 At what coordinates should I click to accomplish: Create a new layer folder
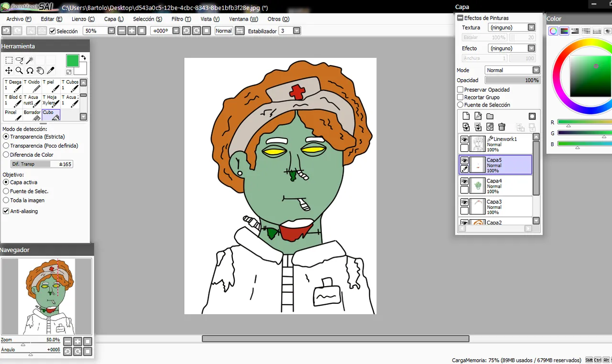tap(490, 116)
